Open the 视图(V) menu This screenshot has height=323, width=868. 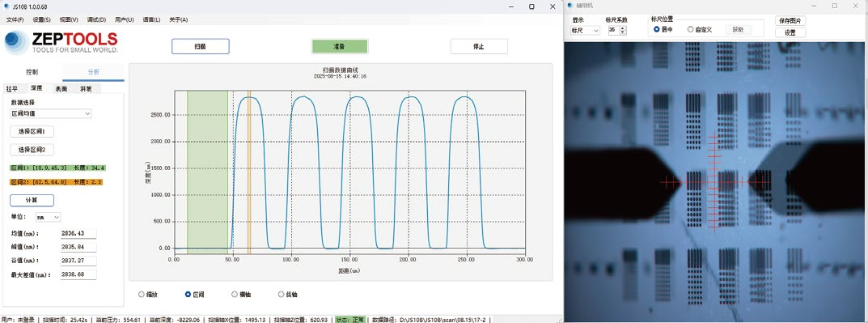(69, 19)
